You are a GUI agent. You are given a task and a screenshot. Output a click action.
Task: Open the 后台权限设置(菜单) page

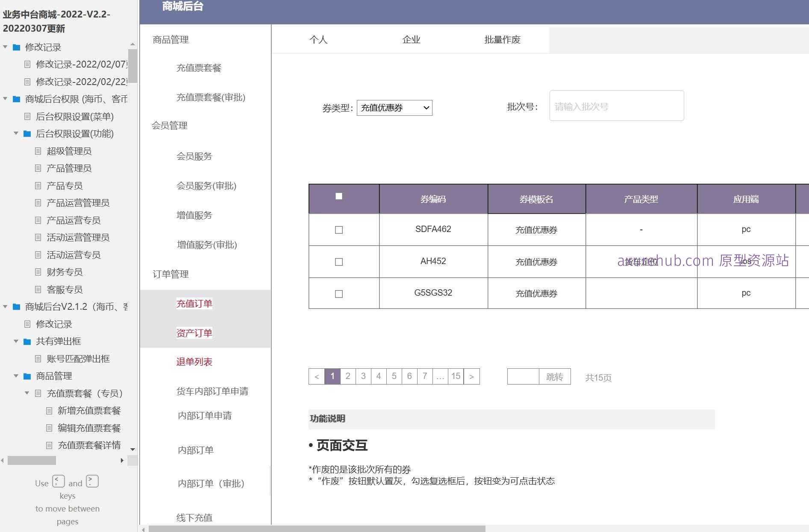coord(74,117)
